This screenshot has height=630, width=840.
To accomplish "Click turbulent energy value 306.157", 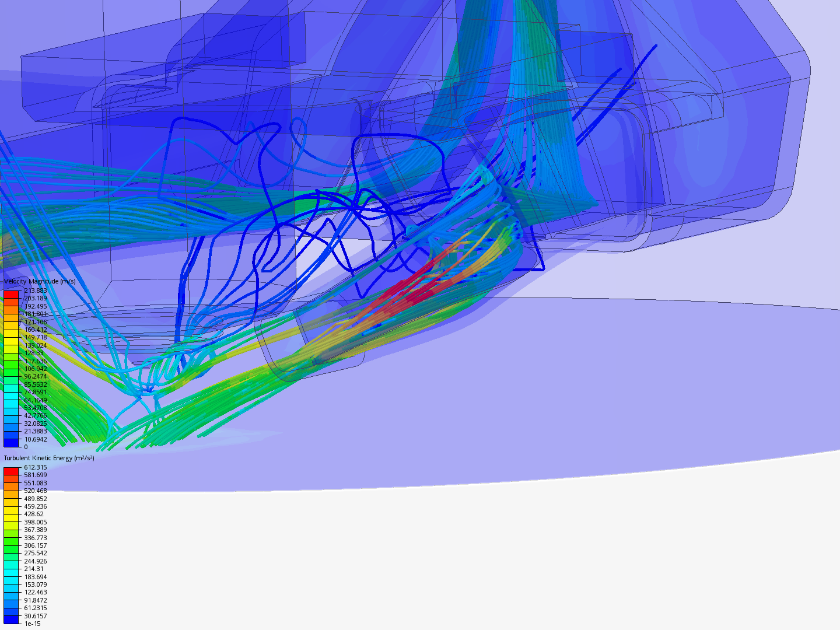I will point(36,545).
